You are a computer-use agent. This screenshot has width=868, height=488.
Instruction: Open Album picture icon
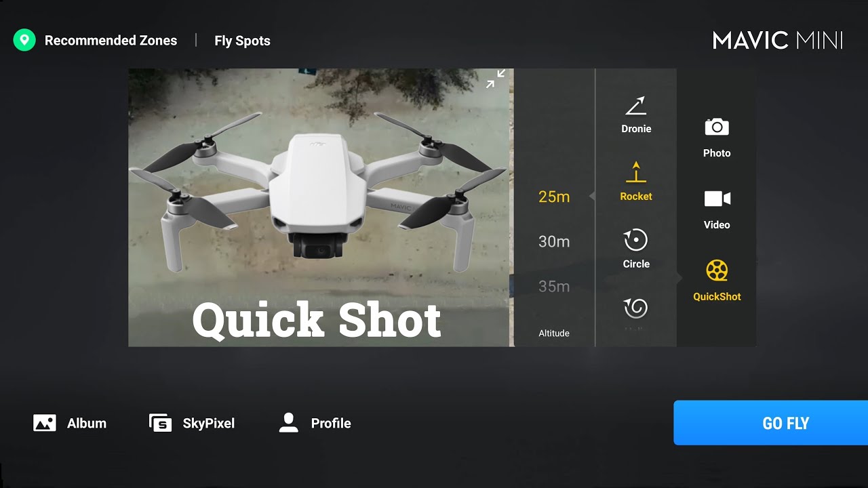coord(45,423)
